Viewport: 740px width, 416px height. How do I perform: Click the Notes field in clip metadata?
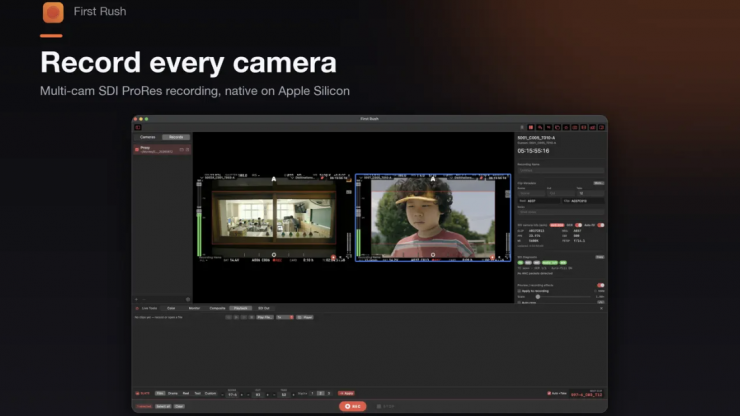coord(561,212)
